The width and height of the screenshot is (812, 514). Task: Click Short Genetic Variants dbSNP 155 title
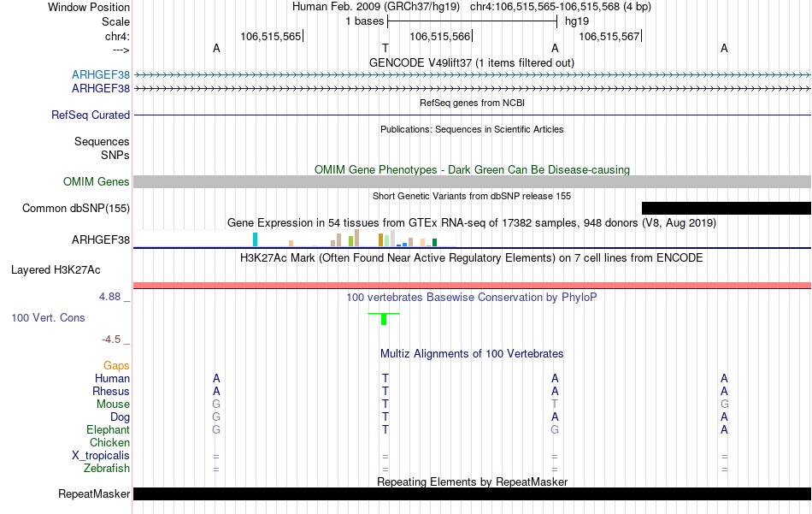pyautogui.click(x=472, y=196)
